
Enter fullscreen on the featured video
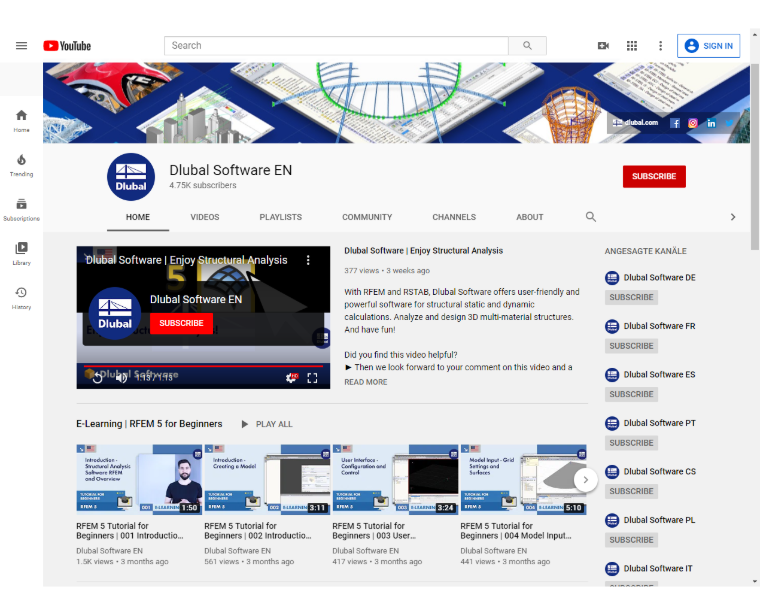312,378
